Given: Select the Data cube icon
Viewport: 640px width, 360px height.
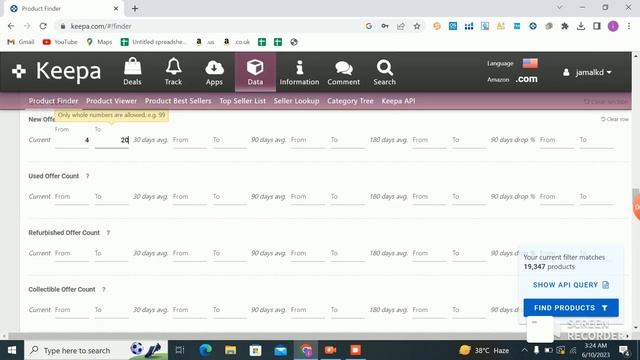Looking at the screenshot, I should click(x=255, y=72).
